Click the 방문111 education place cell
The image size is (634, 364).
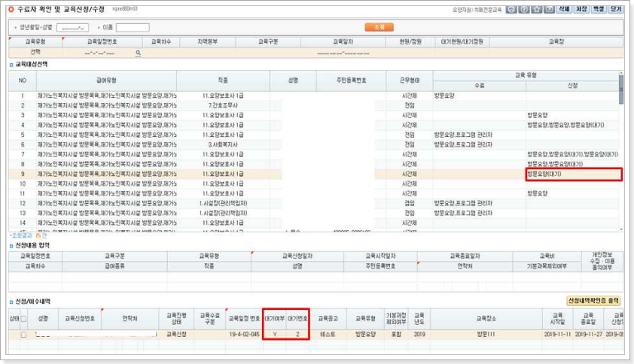coord(486,335)
